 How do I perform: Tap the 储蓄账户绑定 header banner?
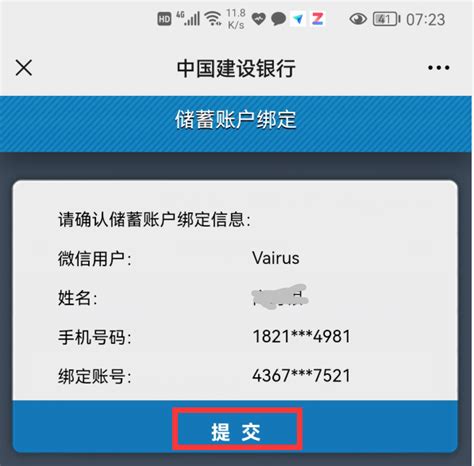coord(236,124)
